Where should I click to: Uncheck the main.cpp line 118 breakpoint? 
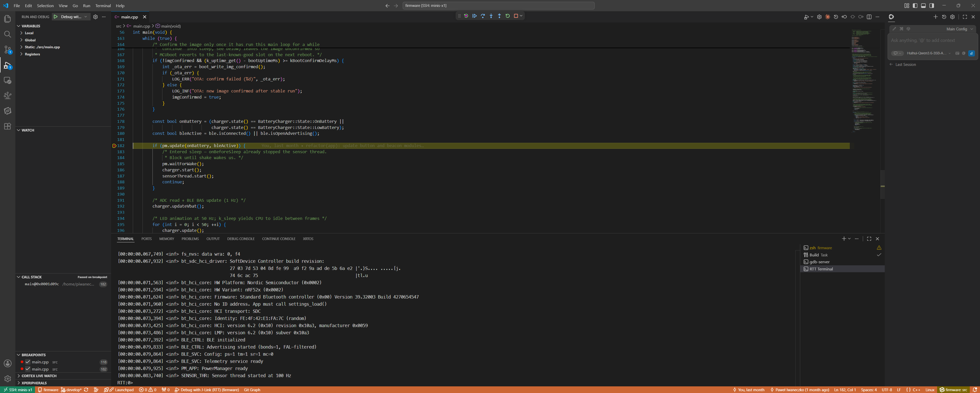coord(28,362)
